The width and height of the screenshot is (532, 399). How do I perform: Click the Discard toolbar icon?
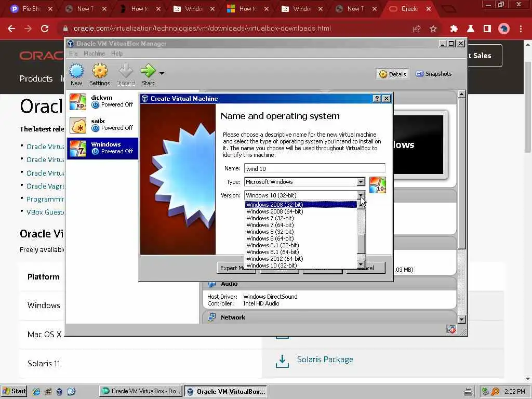pos(126,74)
